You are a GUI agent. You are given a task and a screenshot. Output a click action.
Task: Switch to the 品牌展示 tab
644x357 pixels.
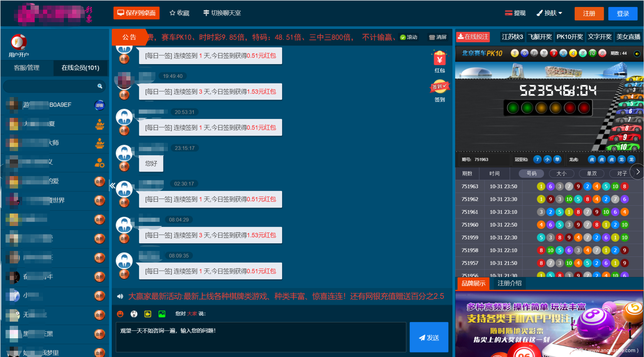[x=473, y=284]
